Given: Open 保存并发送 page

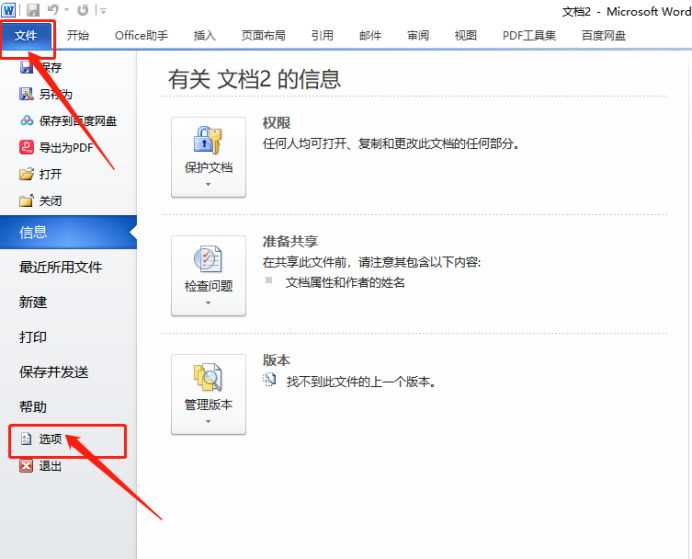Looking at the screenshot, I should coord(53,372).
